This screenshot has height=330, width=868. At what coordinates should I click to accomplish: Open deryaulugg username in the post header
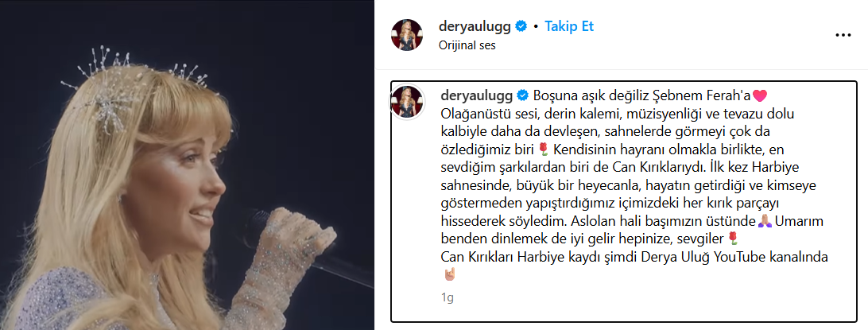click(x=475, y=26)
